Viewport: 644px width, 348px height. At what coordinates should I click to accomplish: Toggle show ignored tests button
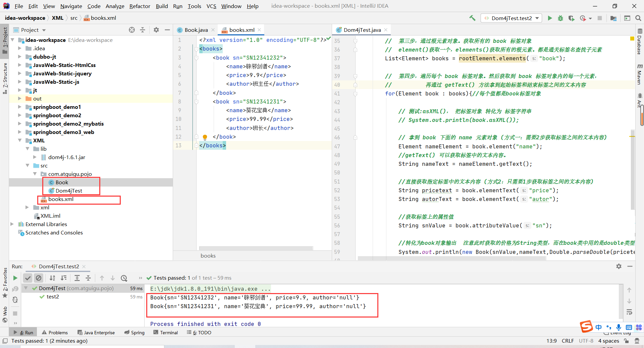click(x=39, y=278)
